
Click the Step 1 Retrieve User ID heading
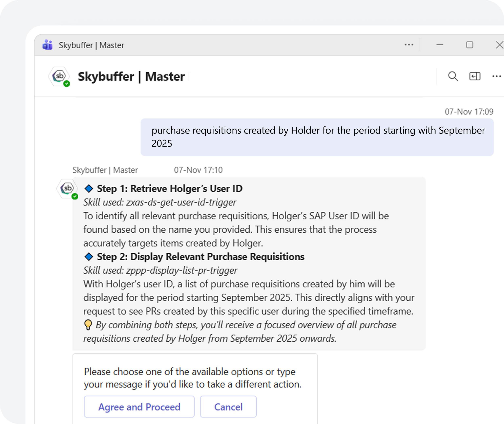click(x=169, y=189)
